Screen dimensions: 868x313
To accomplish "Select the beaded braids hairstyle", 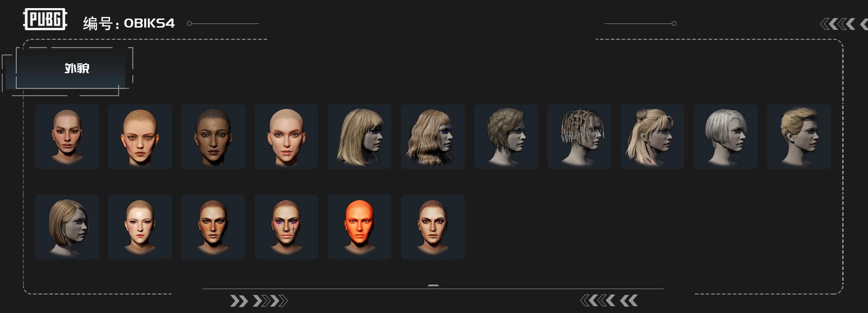I will [x=579, y=136].
